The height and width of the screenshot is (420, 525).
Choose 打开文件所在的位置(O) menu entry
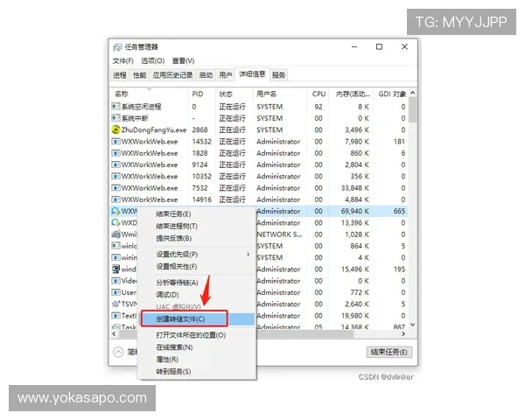[x=197, y=335]
